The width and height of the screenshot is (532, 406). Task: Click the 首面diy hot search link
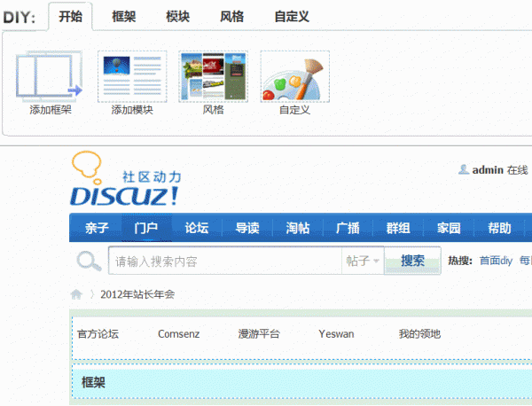tap(496, 261)
